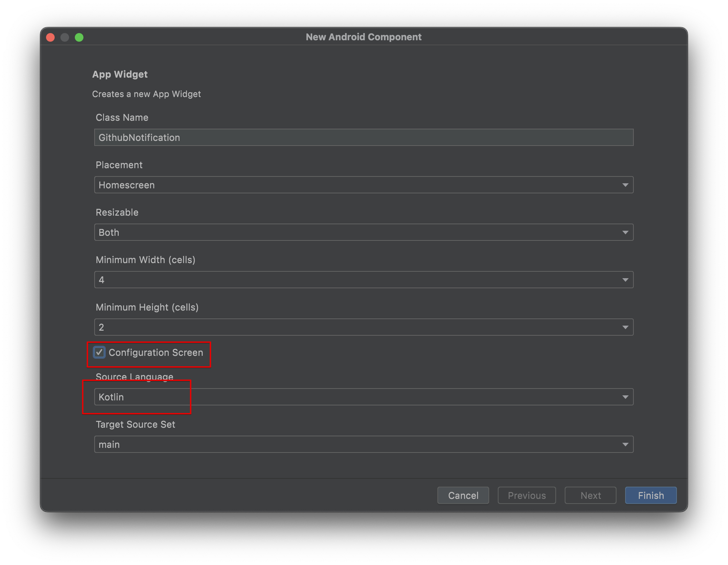Click the arrow icon on Placement combo box
The height and width of the screenshot is (565, 728).
pyautogui.click(x=625, y=185)
